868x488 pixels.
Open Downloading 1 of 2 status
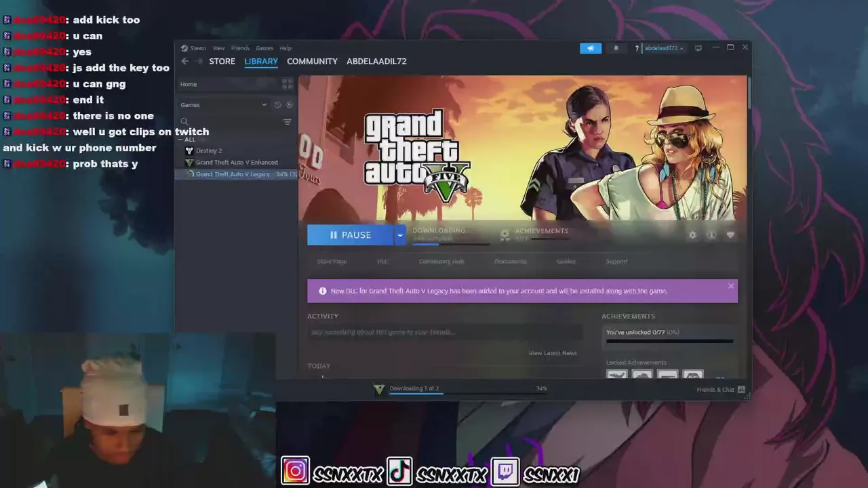(x=414, y=388)
